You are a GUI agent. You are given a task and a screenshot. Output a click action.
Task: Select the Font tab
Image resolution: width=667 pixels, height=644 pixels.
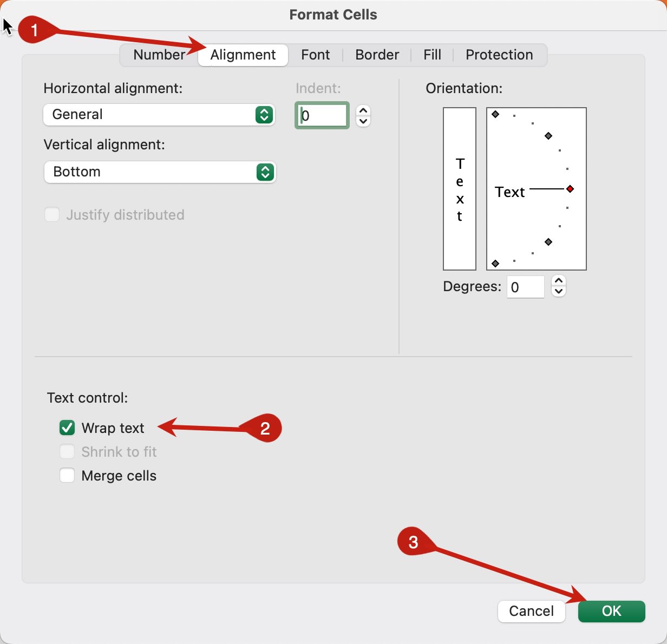pyautogui.click(x=316, y=55)
